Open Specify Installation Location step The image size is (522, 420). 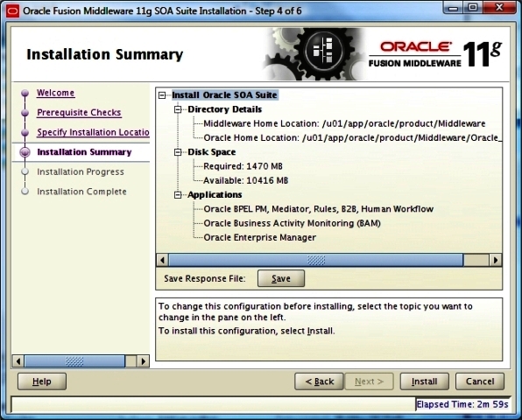tap(93, 132)
